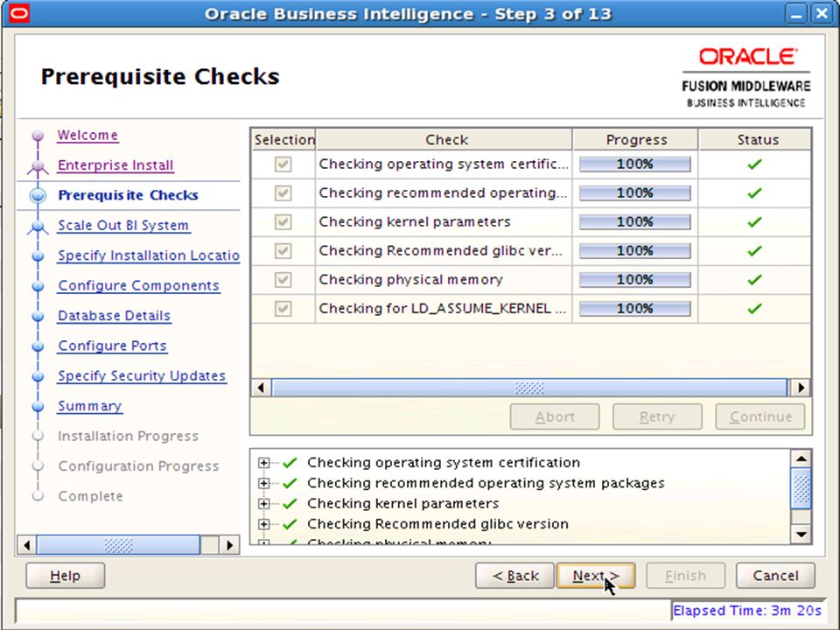Click the step bullet next to Configure Ports

pyautogui.click(x=38, y=346)
